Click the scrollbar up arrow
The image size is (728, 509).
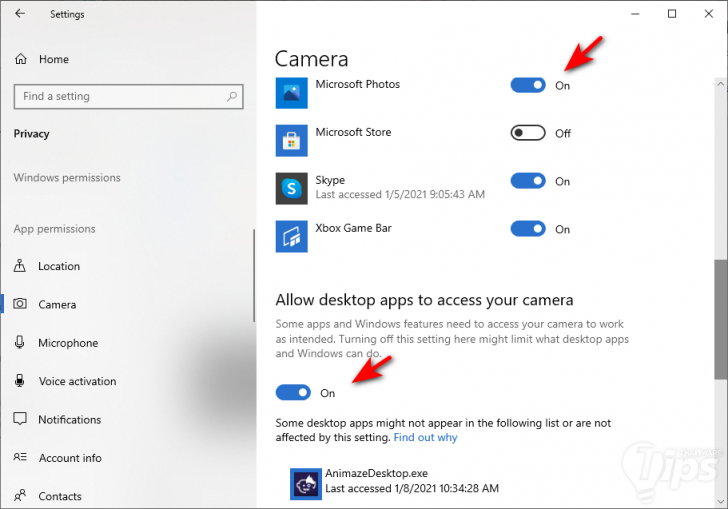pos(721,84)
